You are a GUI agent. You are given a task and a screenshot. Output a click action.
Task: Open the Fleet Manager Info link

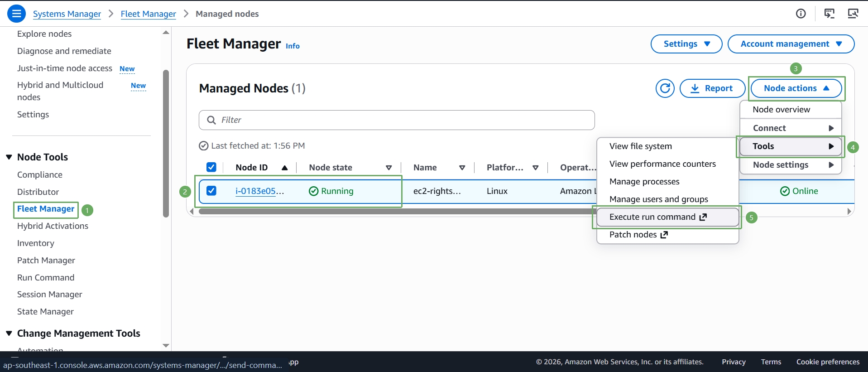[x=293, y=46]
